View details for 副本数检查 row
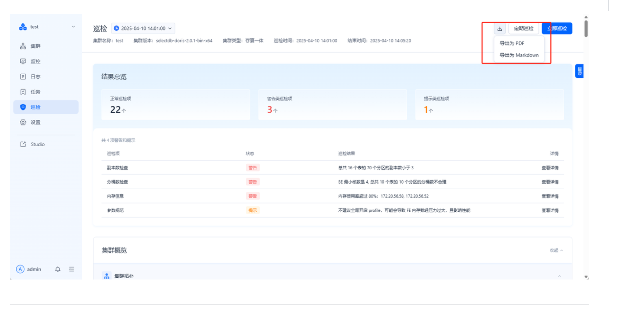 click(x=550, y=168)
